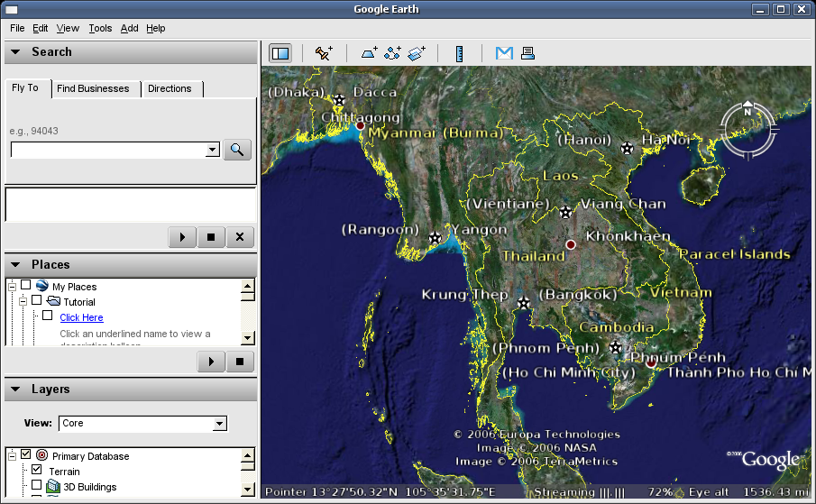Viewport: 816px width, 504px height.
Task: Stop the search results tour
Action: pos(211,236)
